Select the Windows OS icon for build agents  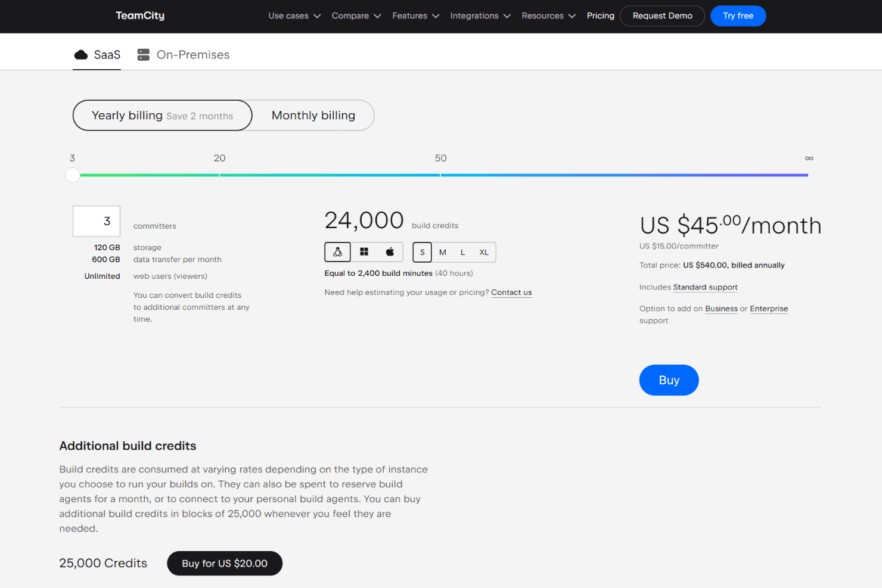364,252
